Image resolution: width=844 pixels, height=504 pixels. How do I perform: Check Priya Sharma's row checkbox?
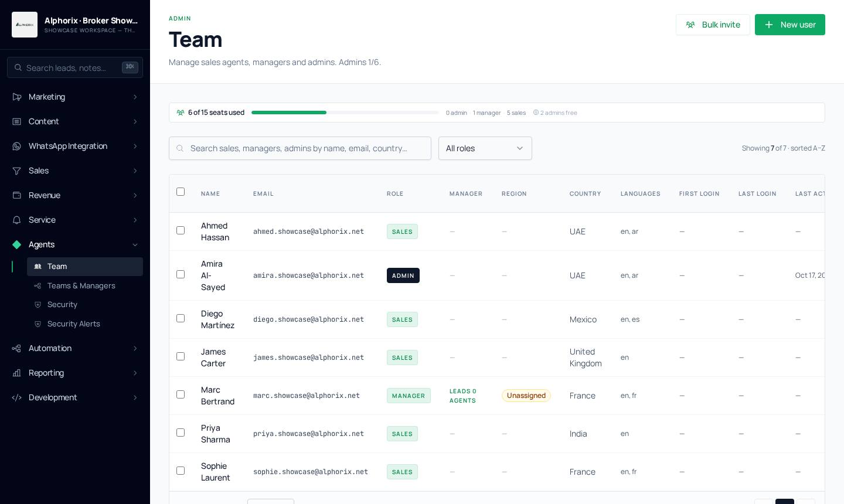click(181, 433)
